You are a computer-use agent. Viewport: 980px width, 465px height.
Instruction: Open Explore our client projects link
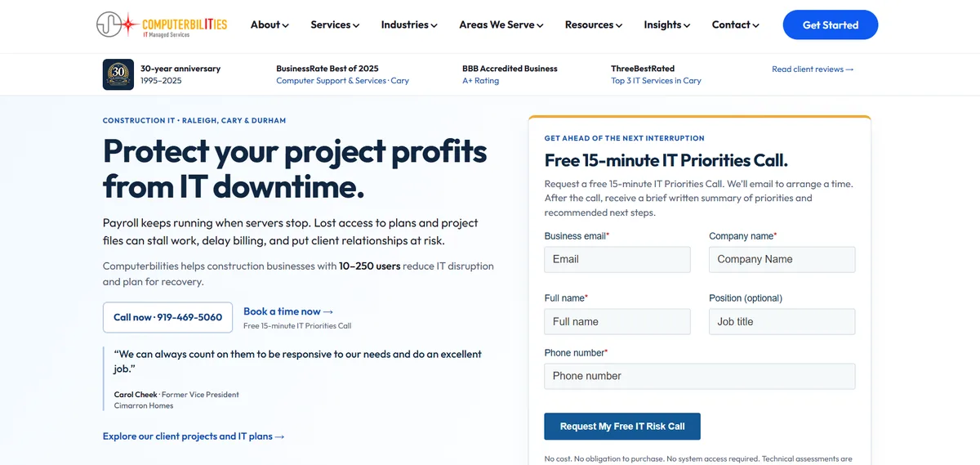[x=194, y=436]
